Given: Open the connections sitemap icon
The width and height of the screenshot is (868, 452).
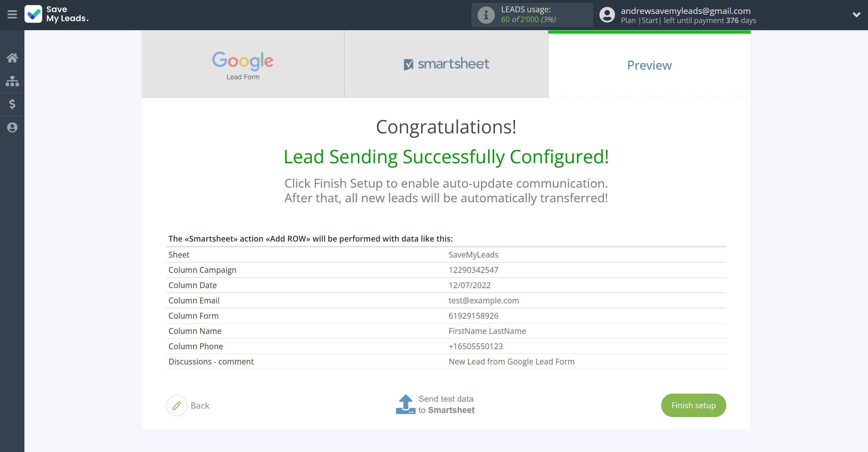Looking at the screenshot, I should click(12, 81).
